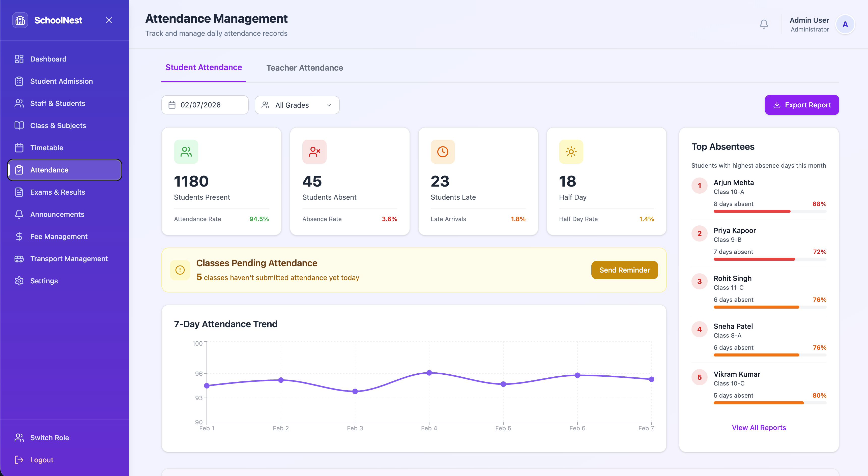Click the Half Day sun icon
This screenshot has height=476, width=868.
click(x=571, y=152)
